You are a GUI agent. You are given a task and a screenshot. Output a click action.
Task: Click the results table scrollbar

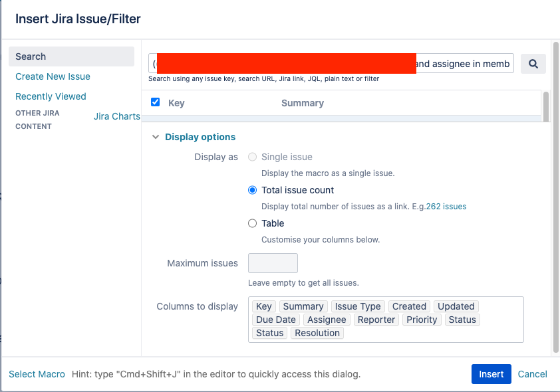(x=546, y=107)
